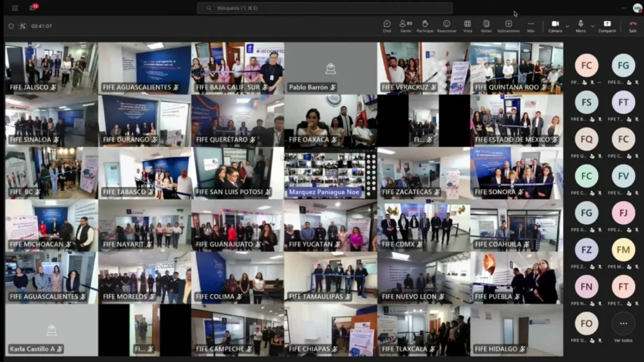Open profile avatar in top corner
The width and height of the screenshot is (644, 362).
point(638,8)
